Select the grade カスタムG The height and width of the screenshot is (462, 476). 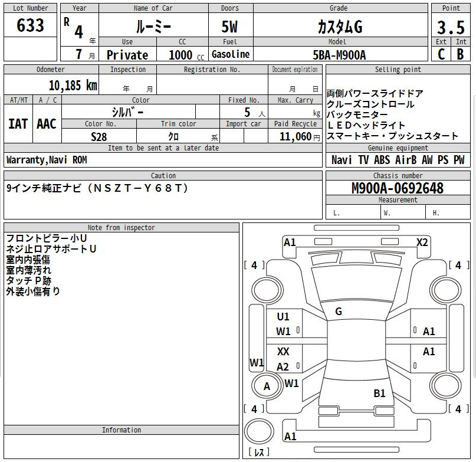click(x=340, y=27)
